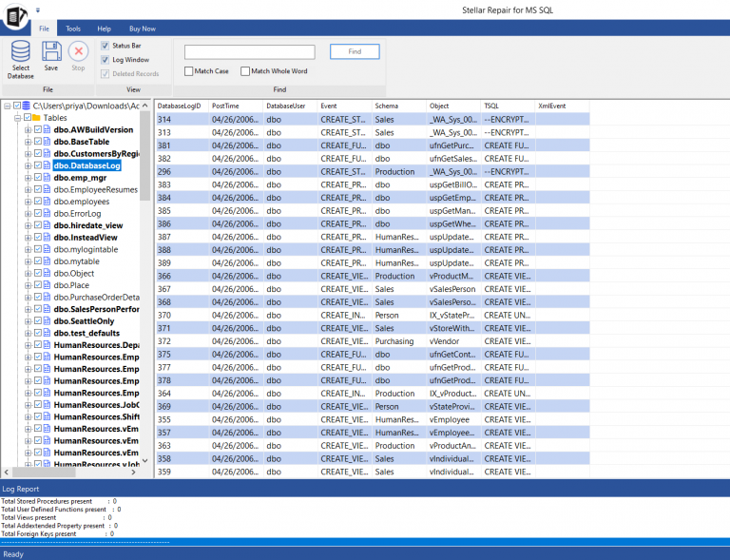Open the Help ribbon tab
This screenshot has height=560, width=730.
104,29
